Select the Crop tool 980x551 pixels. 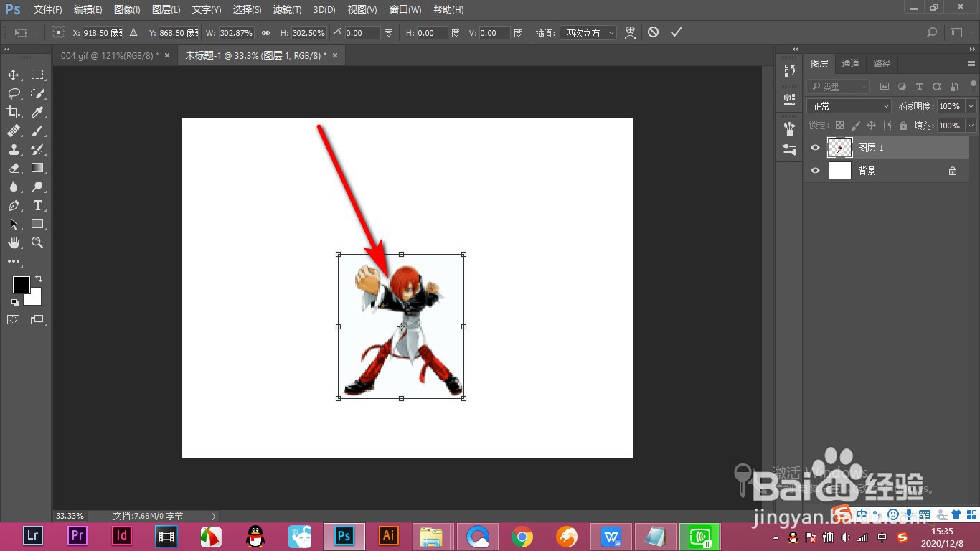click(14, 112)
